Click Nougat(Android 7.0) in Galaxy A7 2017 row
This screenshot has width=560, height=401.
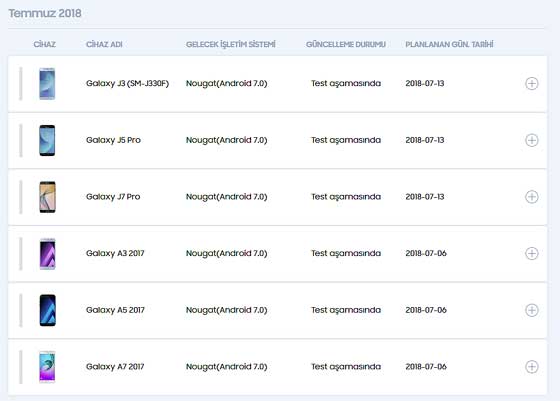point(226,366)
